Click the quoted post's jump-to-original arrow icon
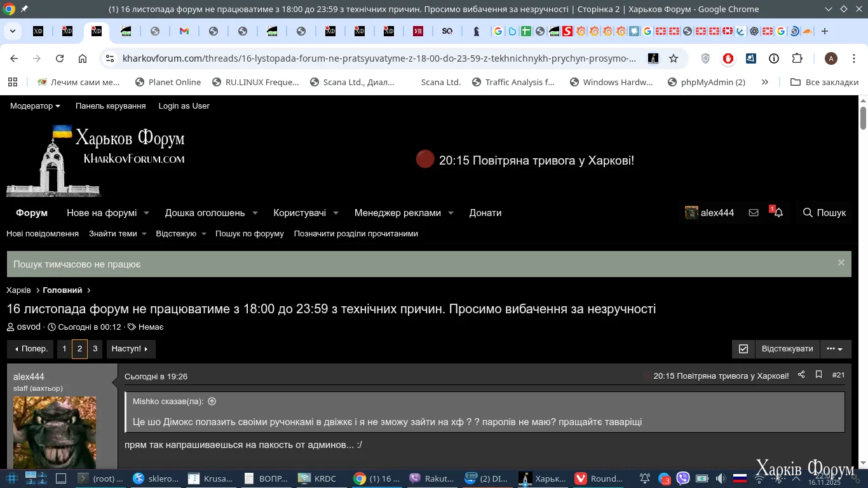 tap(212, 402)
